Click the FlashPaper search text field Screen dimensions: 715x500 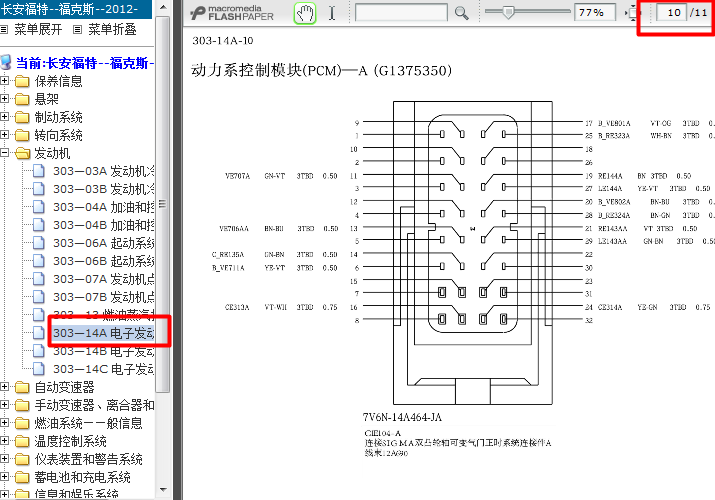click(x=401, y=13)
